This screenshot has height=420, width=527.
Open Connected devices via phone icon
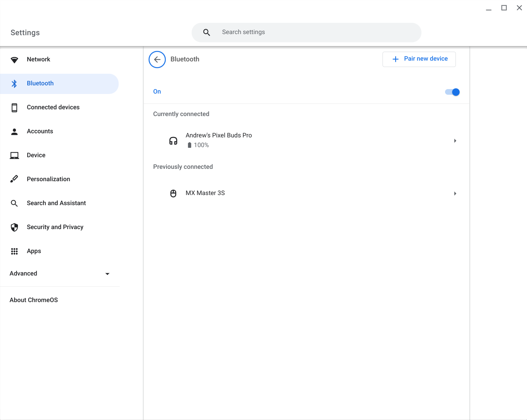[x=14, y=107]
